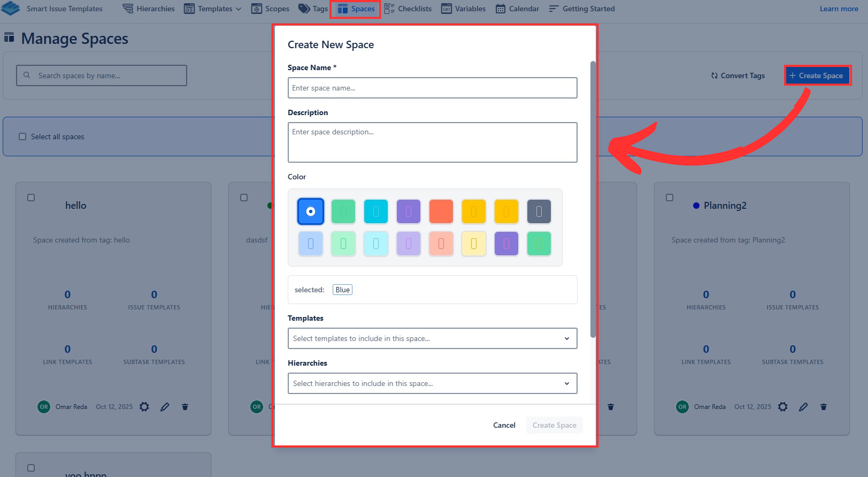Pick the dark gray color swatch

click(x=539, y=211)
